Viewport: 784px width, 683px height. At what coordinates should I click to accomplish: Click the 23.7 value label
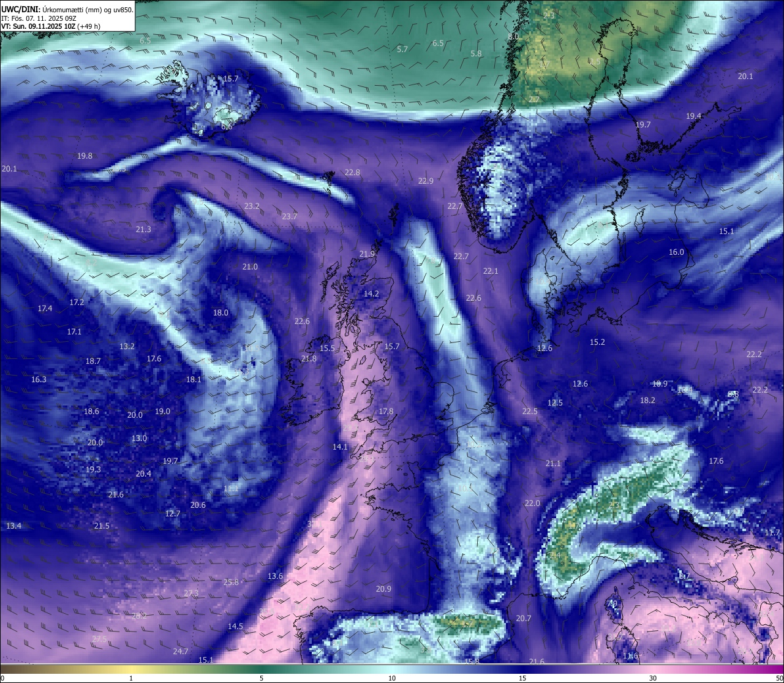pyautogui.click(x=289, y=216)
